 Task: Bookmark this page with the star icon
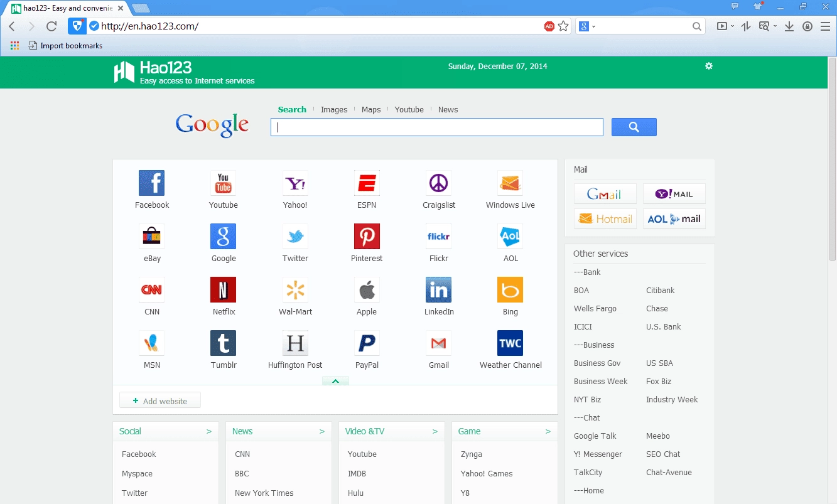point(563,26)
